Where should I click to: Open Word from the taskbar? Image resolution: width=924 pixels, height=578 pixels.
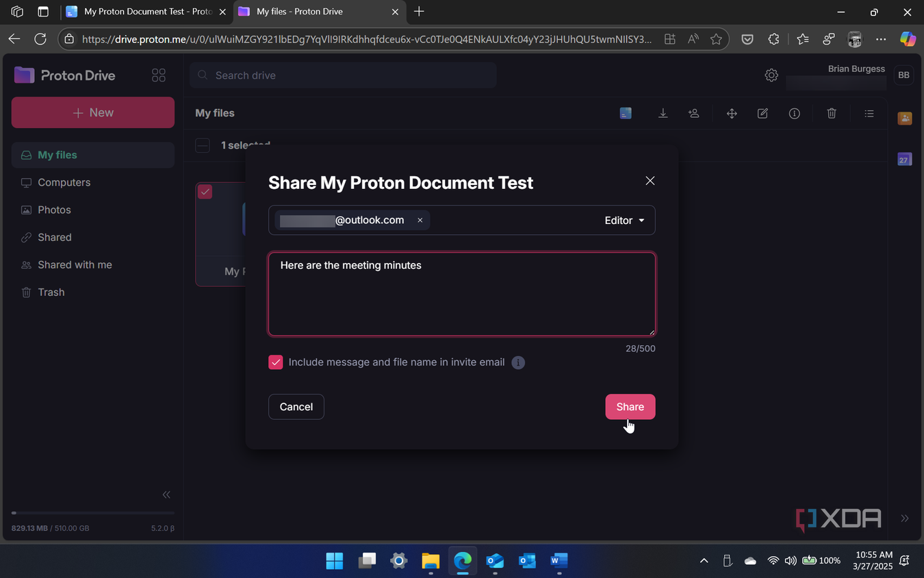click(559, 561)
